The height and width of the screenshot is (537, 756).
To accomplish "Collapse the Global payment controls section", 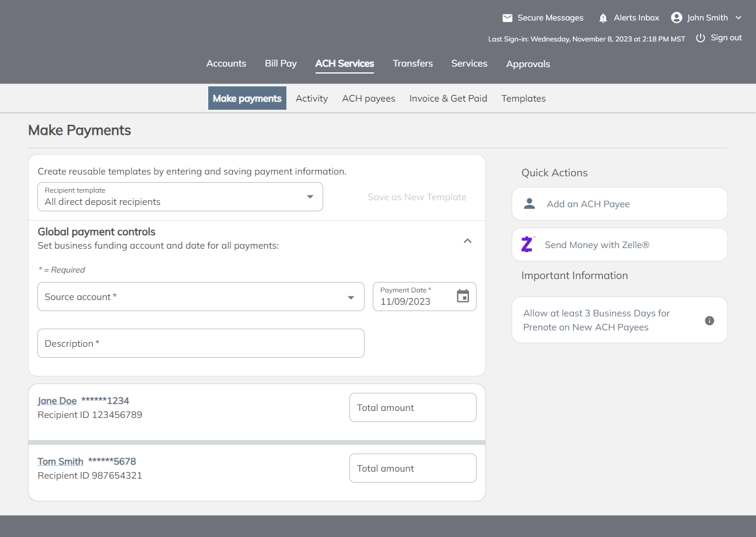I will pos(467,240).
